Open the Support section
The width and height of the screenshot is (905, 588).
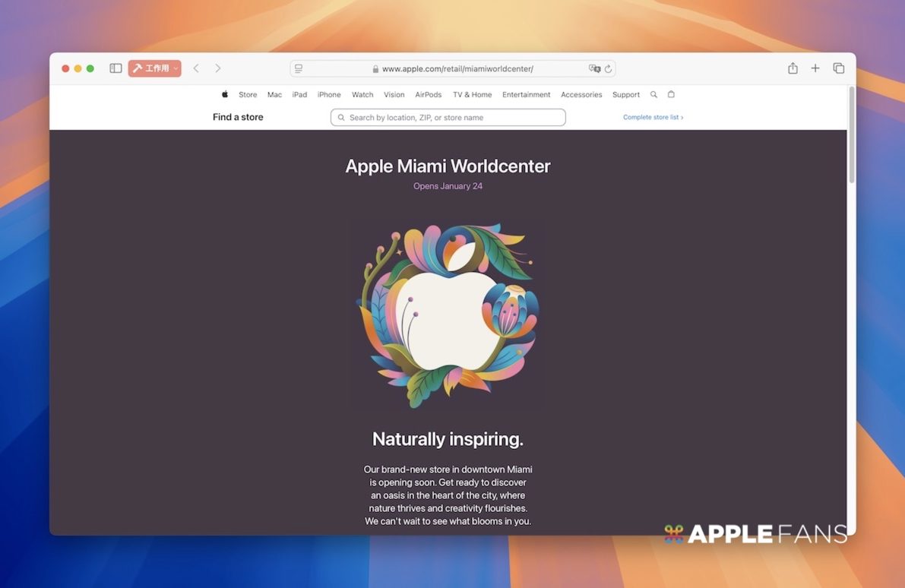pos(626,95)
